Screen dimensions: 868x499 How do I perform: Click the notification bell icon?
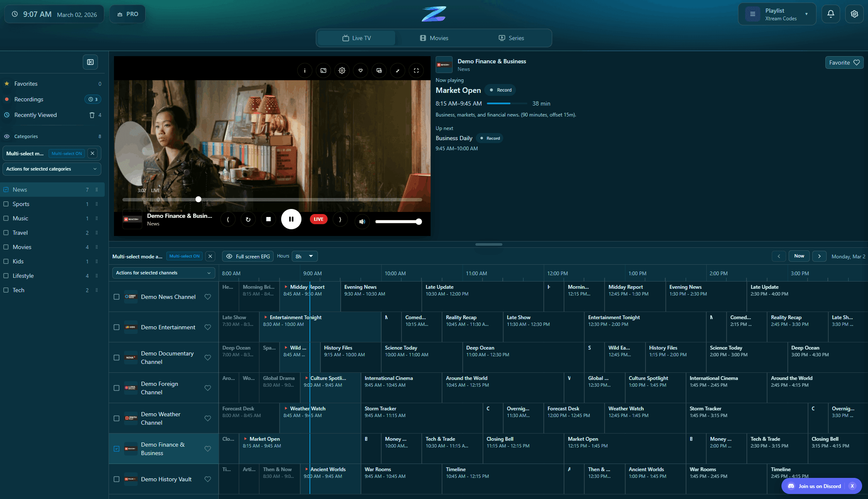830,14
